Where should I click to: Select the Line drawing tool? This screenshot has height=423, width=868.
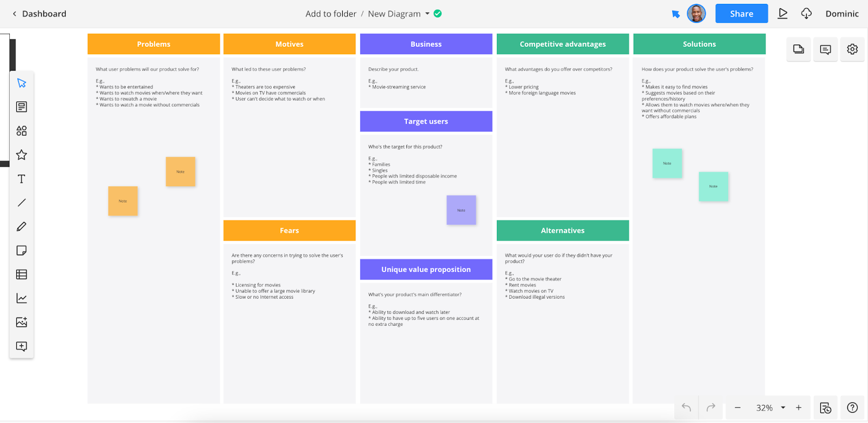pyautogui.click(x=22, y=203)
